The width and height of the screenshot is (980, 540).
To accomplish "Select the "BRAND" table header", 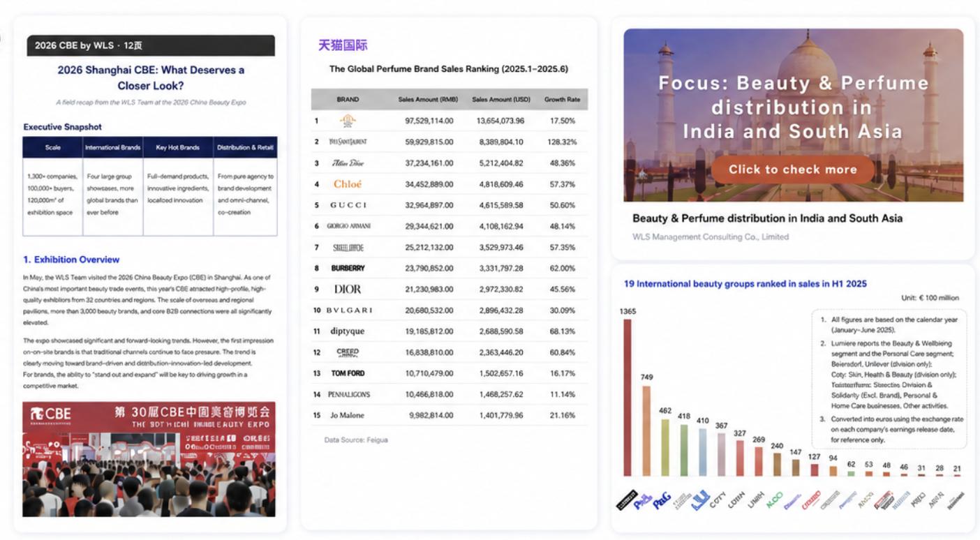I will pyautogui.click(x=348, y=100).
